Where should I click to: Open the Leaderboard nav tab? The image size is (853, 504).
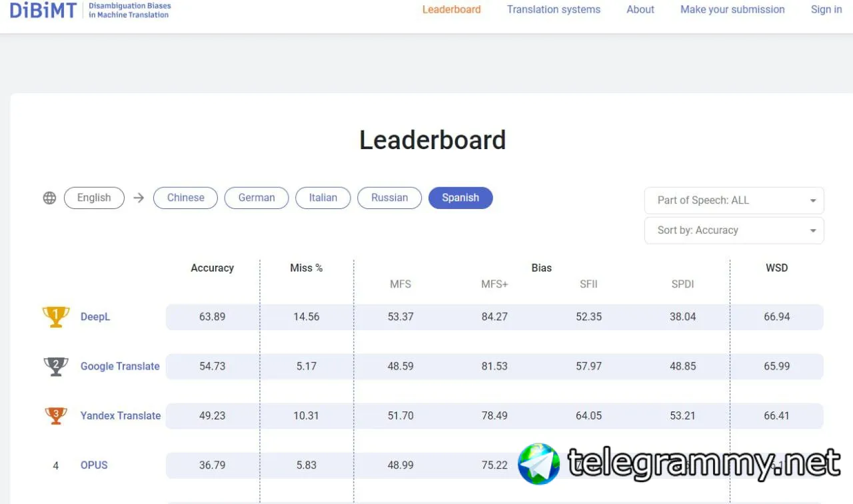452,9
